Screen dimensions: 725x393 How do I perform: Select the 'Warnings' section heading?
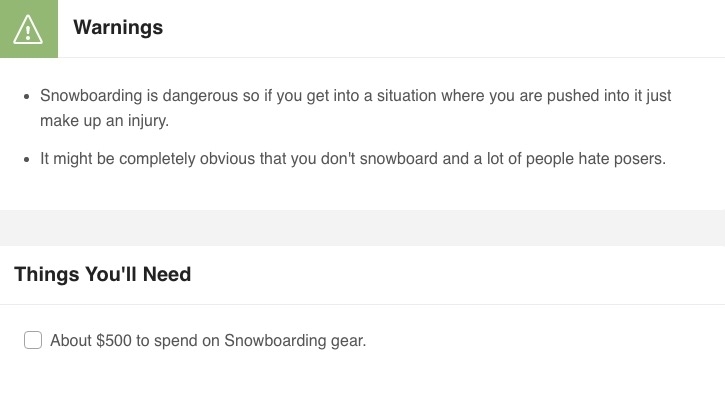(x=118, y=27)
